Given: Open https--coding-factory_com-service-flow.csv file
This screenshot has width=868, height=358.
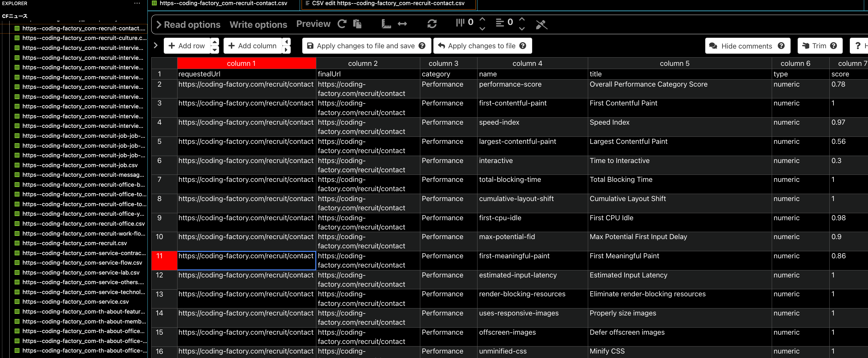Looking at the screenshot, I should point(82,263).
